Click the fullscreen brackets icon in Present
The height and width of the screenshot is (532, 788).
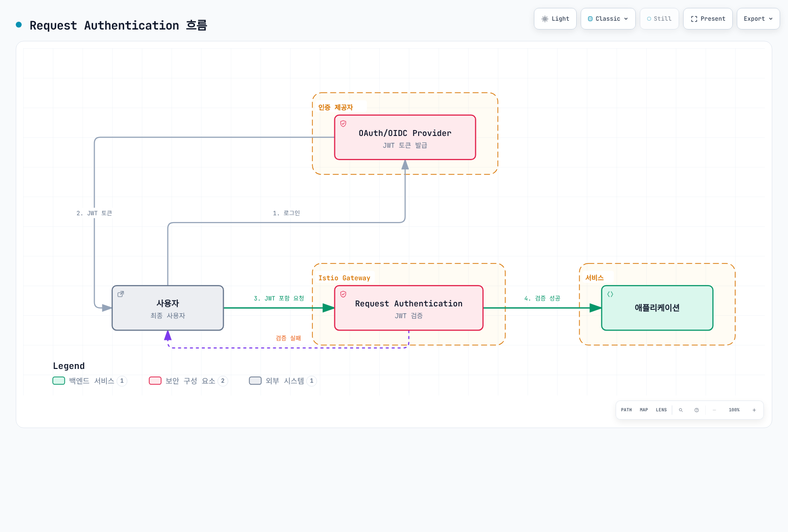694,19
